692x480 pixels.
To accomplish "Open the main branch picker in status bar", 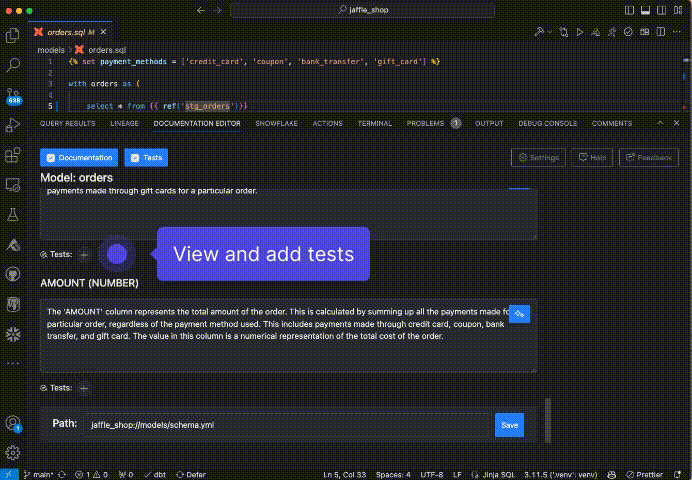I will pos(39,474).
